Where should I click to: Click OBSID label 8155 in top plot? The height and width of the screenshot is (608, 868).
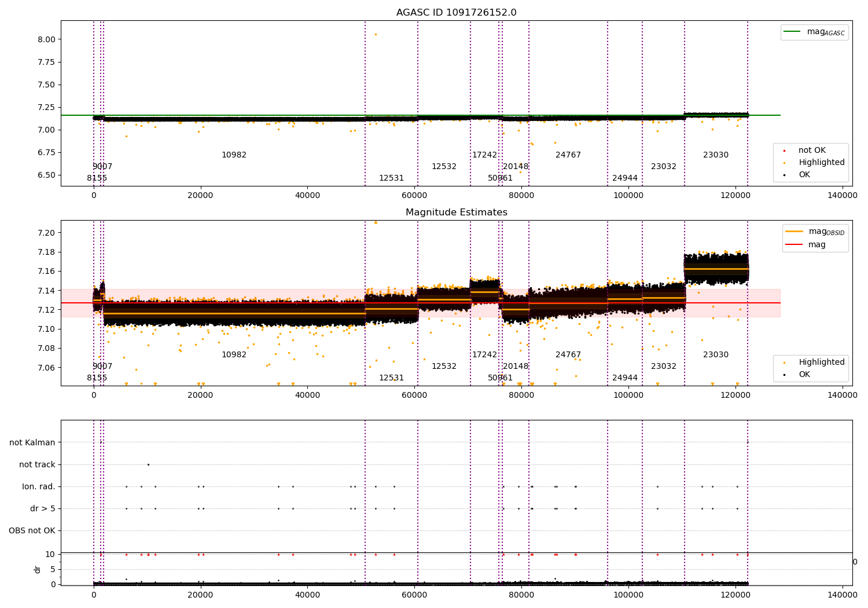click(97, 178)
